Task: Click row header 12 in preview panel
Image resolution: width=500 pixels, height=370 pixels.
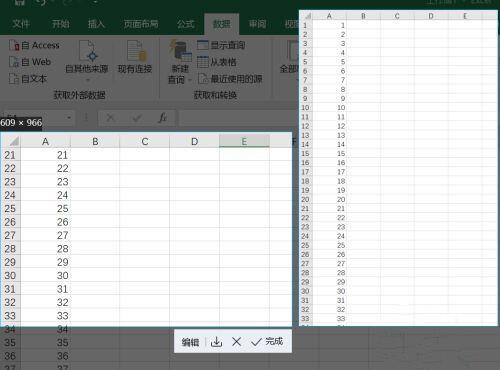Action: tap(305, 126)
